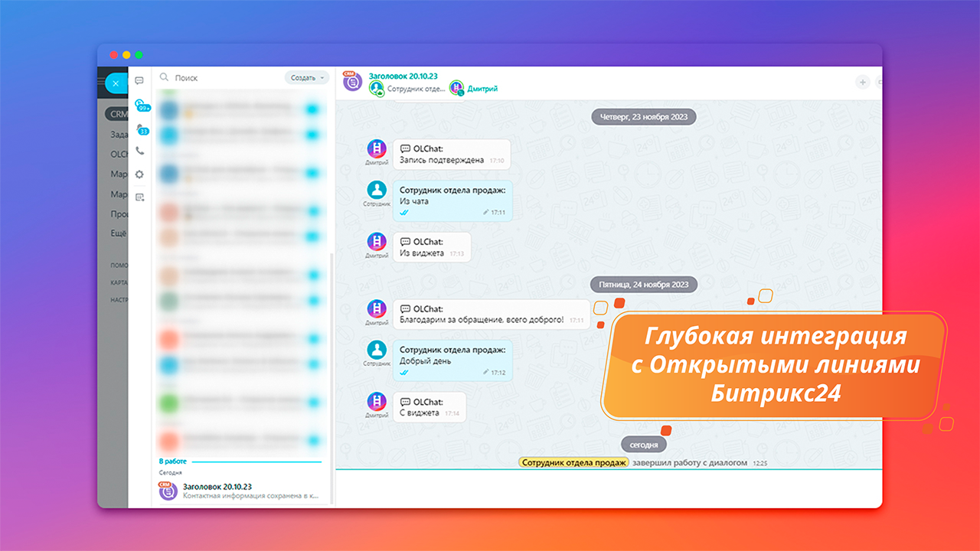This screenshot has height=551, width=980.
Task: Open the telephony handset icon
Action: tap(139, 151)
